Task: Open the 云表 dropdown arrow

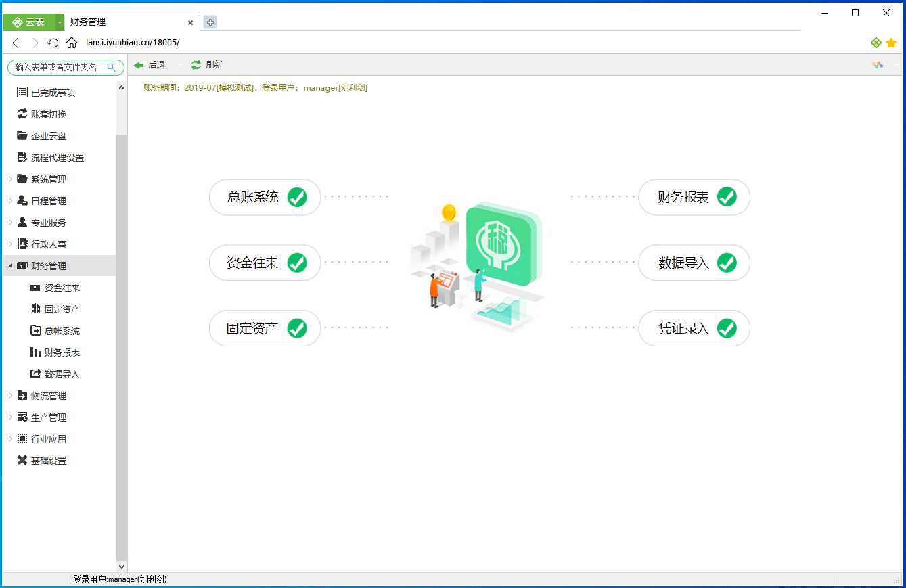Action: [x=60, y=22]
